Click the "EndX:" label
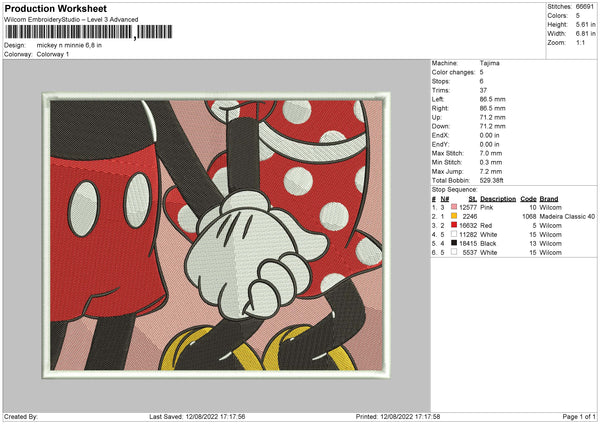The height and width of the screenshot is (424, 600). coord(440,135)
